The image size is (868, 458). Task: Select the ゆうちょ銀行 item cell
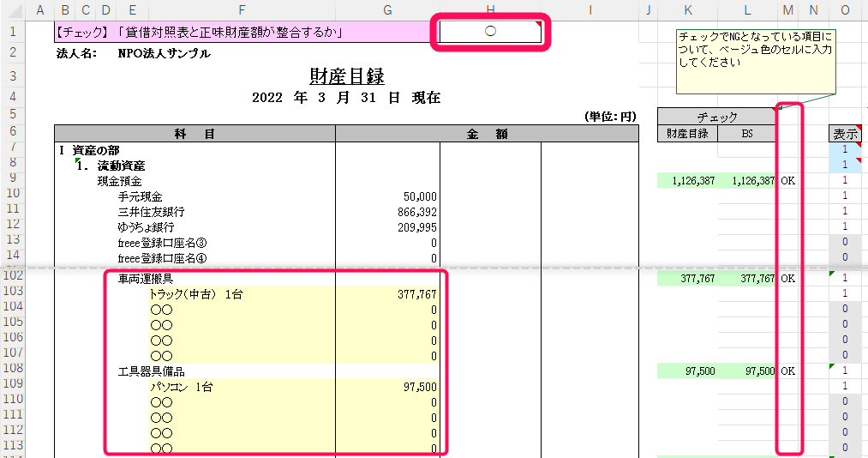(x=147, y=227)
